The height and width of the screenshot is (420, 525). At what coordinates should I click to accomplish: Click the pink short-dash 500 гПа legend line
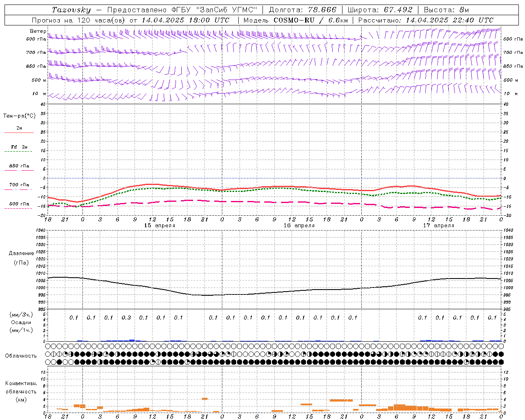coord(18,208)
